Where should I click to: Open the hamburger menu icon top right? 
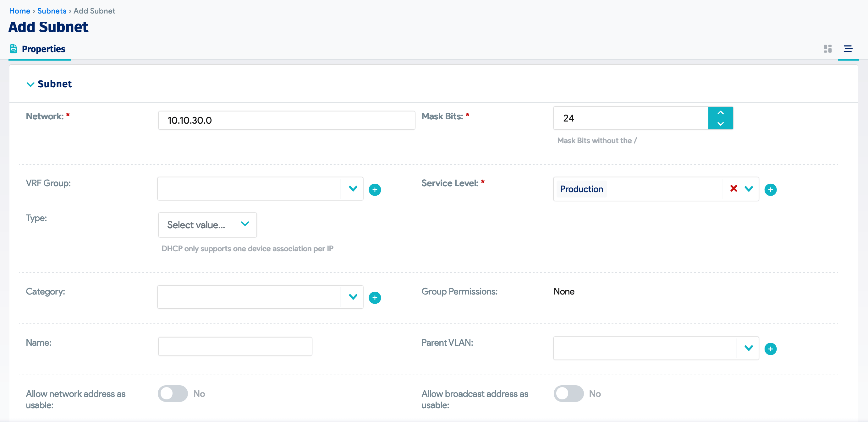click(849, 49)
